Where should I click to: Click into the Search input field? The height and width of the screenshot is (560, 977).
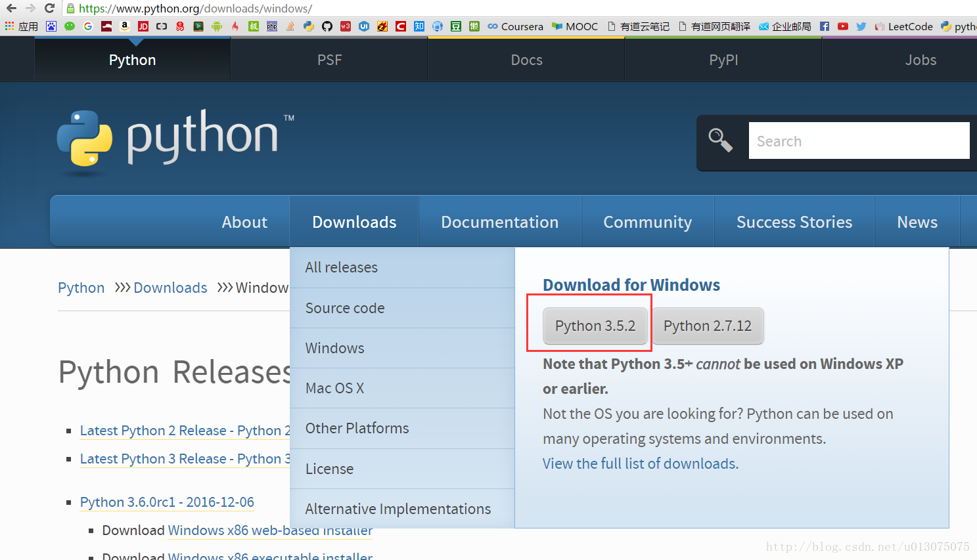[859, 140]
